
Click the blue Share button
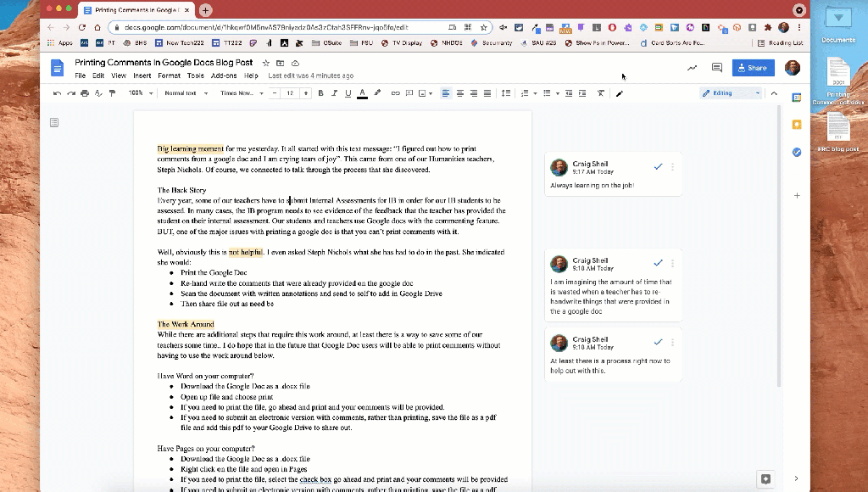753,68
